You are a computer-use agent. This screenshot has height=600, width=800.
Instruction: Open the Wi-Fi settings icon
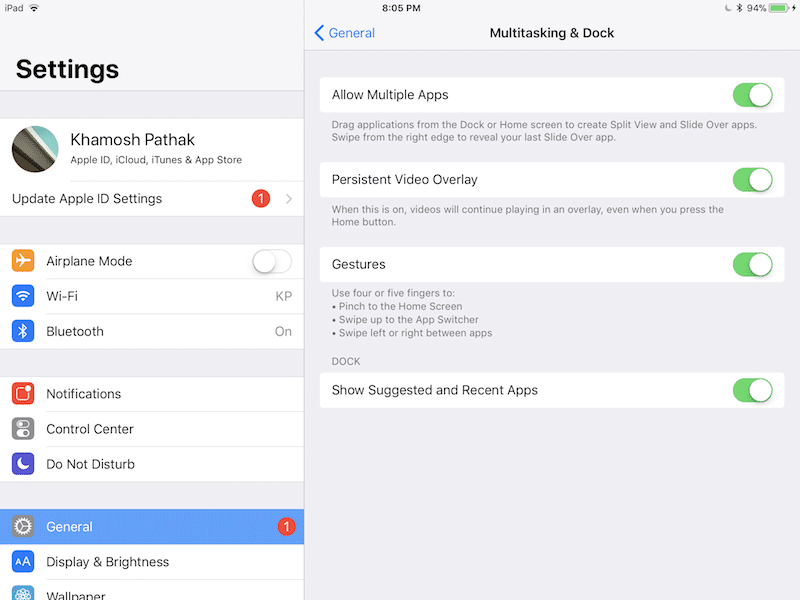(x=23, y=296)
